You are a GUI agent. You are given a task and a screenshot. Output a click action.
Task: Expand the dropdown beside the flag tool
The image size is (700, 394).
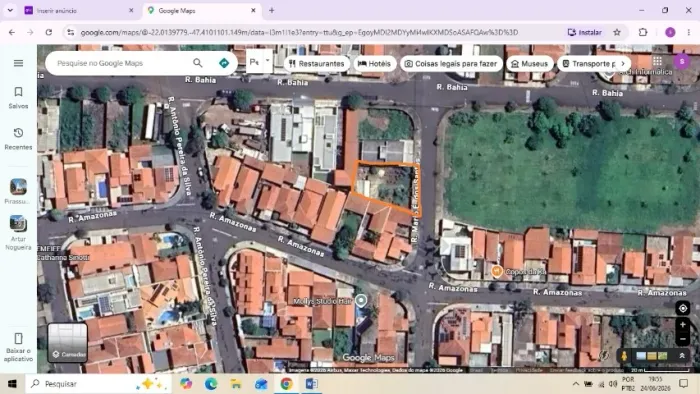(x=267, y=61)
